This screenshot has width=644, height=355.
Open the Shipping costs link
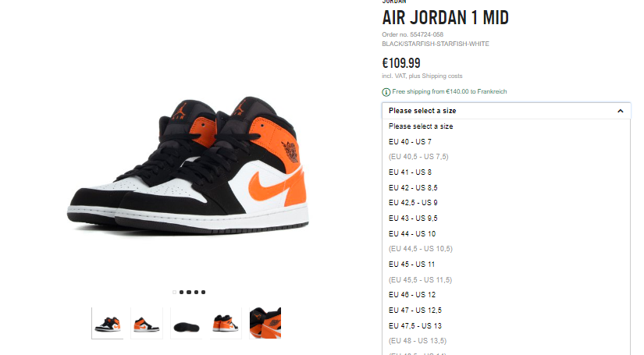pyautogui.click(x=442, y=76)
